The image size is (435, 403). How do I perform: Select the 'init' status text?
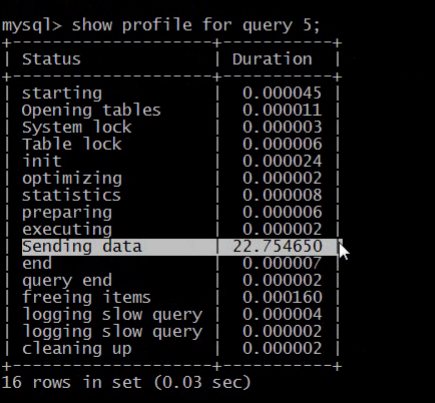(42, 161)
